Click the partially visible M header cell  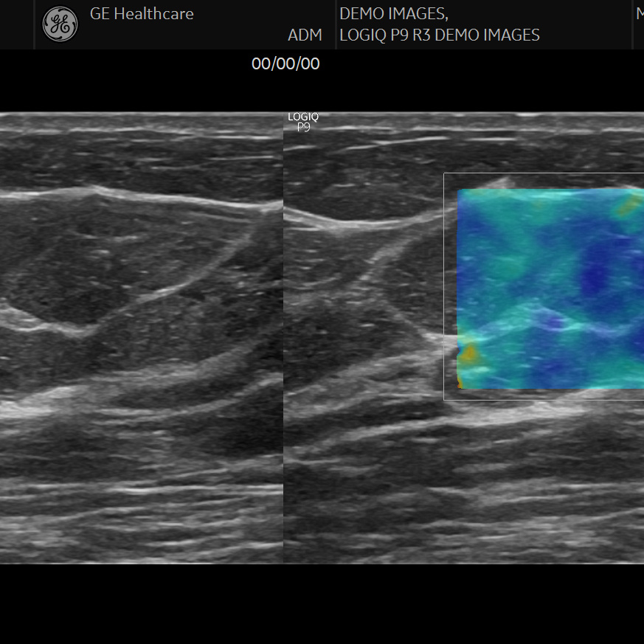point(639,13)
